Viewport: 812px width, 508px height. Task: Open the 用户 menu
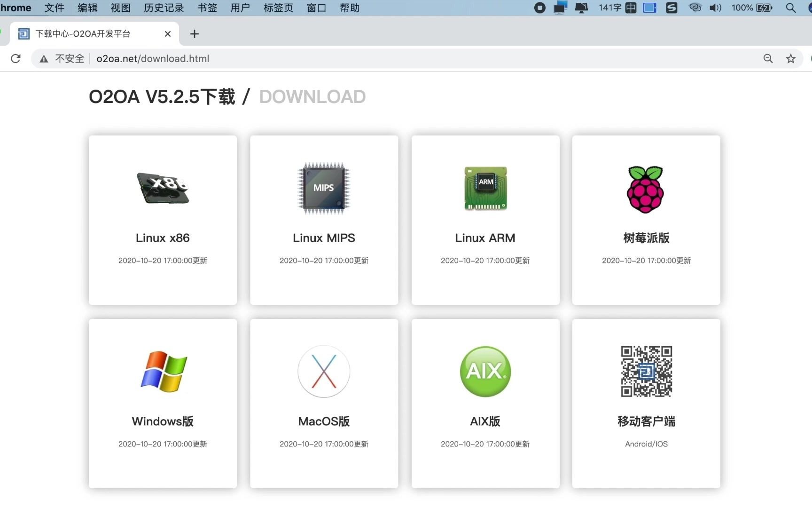240,8
